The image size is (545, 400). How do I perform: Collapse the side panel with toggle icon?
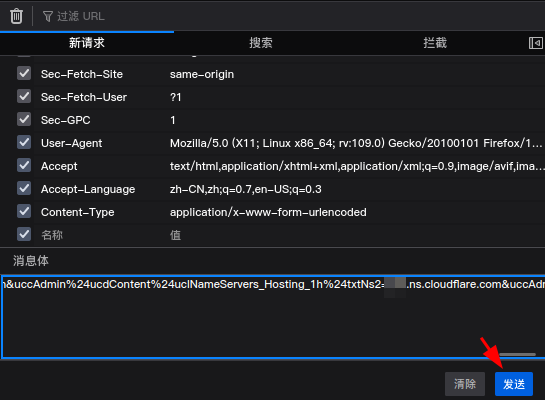click(536, 43)
